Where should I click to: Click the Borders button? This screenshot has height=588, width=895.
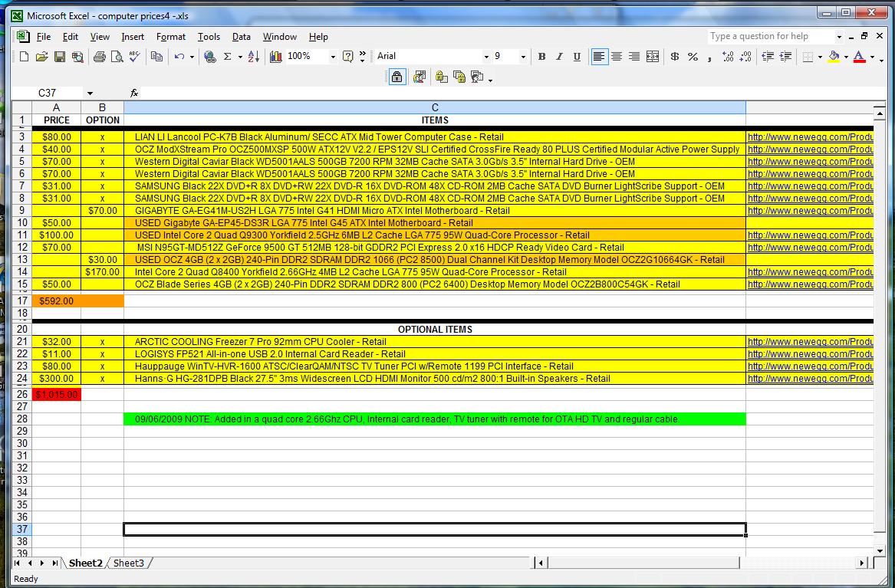click(x=808, y=57)
